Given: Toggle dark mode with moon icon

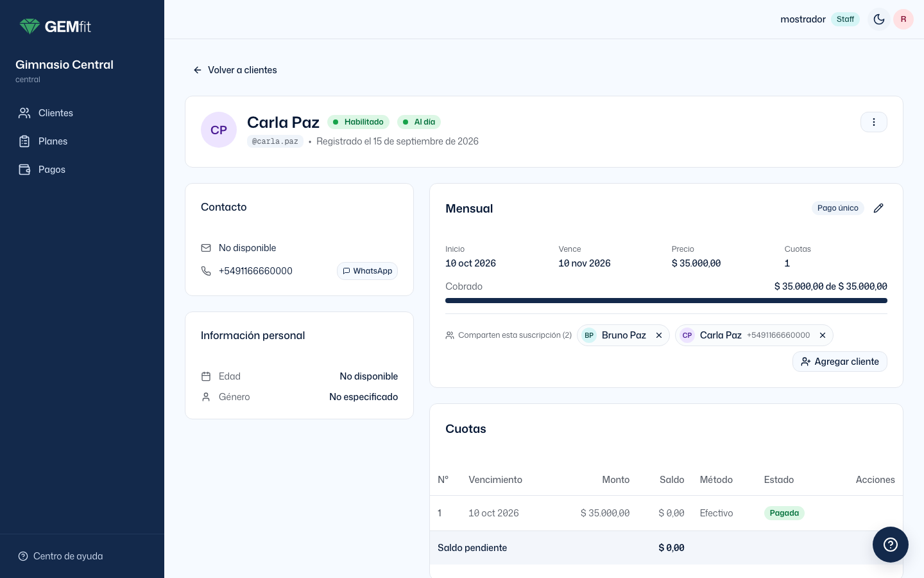Looking at the screenshot, I should (879, 19).
